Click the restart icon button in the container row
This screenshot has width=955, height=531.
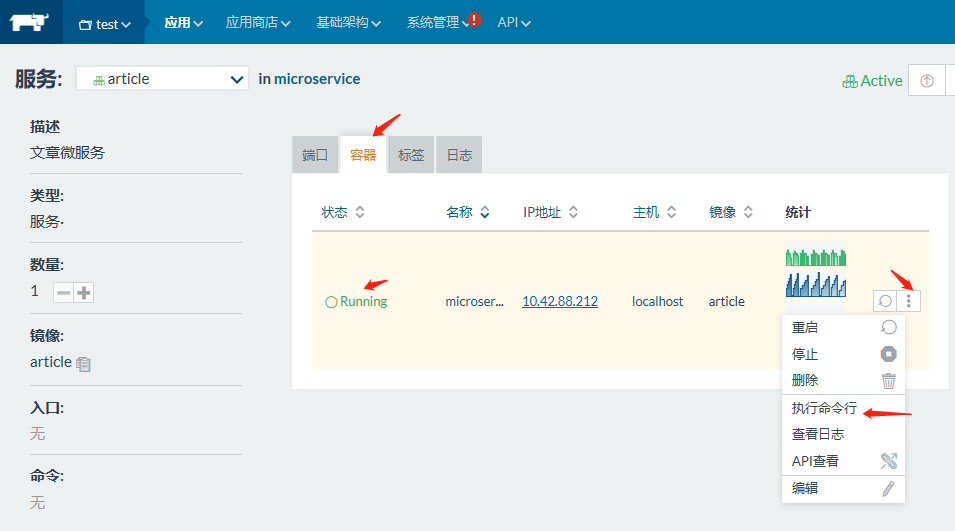[x=885, y=301]
